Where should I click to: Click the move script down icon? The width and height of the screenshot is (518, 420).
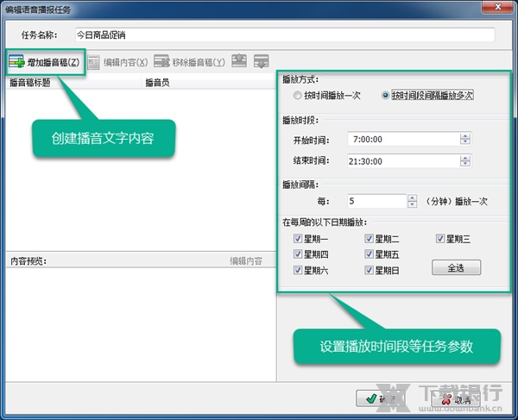pyautogui.click(x=261, y=62)
